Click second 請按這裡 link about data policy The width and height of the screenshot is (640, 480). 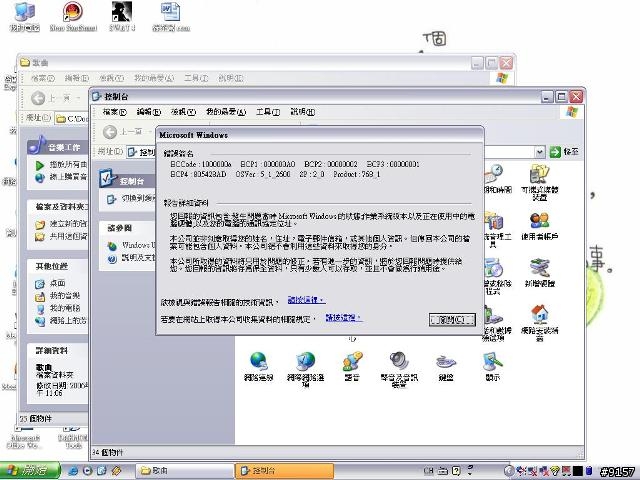pyautogui.click(x=343, y=318)
